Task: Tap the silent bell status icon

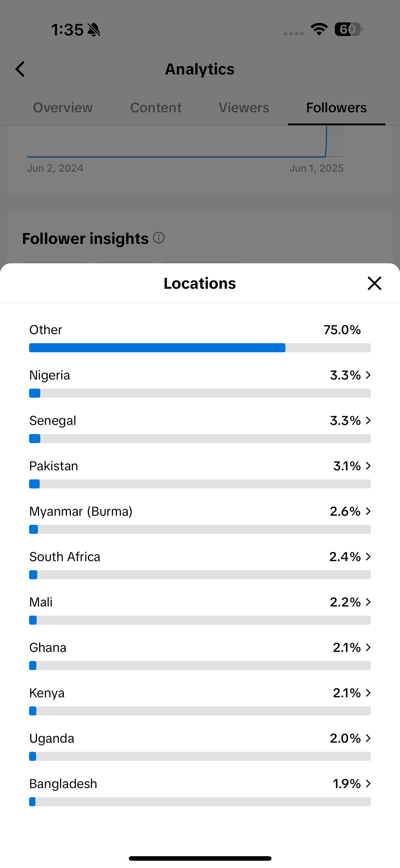Action: point(94,30)
